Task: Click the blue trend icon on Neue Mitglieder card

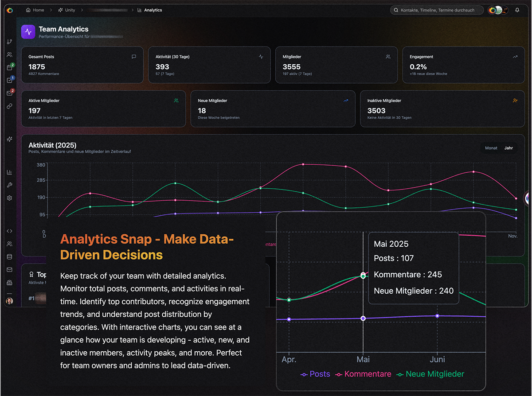Action: coord(346,101)
